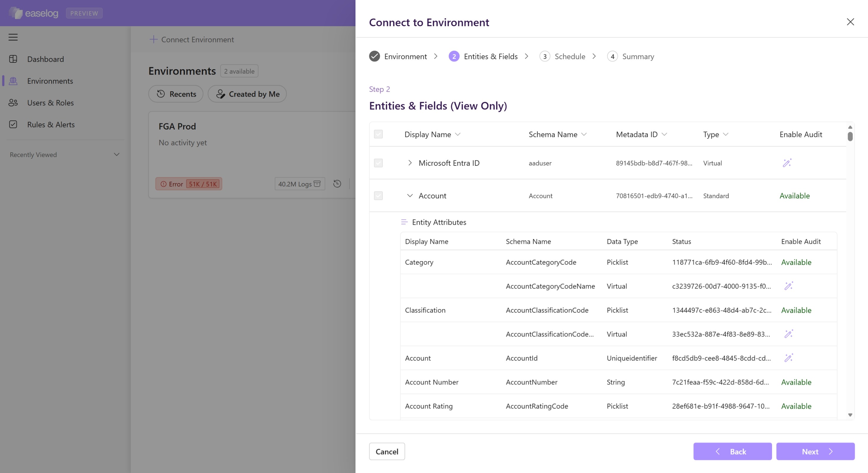Click the 2 available badge
868x473 pixels.
(239, 71)
